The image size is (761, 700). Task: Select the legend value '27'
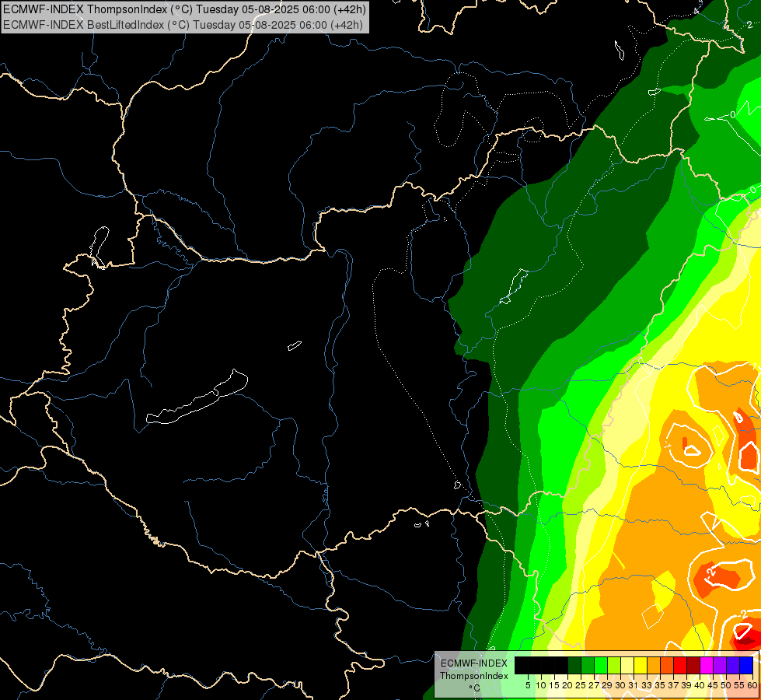[x=594, y=685]
